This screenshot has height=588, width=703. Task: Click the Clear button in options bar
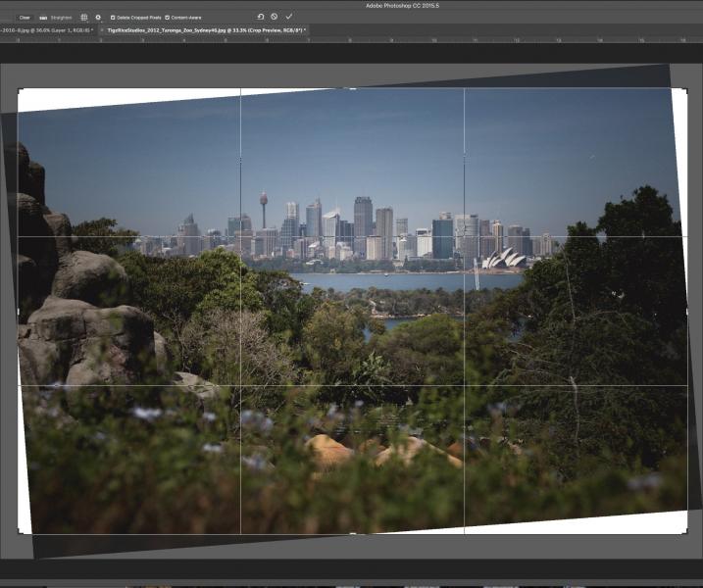coord(25,18)
